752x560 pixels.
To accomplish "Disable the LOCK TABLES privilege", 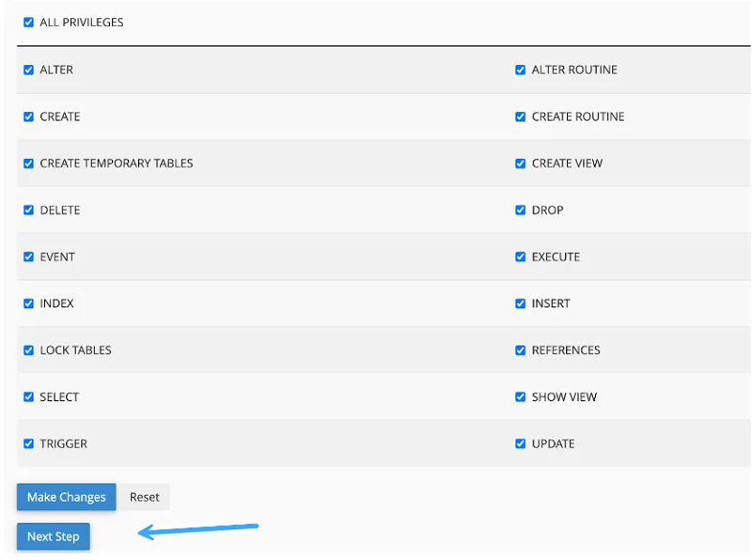I will 28,350.
